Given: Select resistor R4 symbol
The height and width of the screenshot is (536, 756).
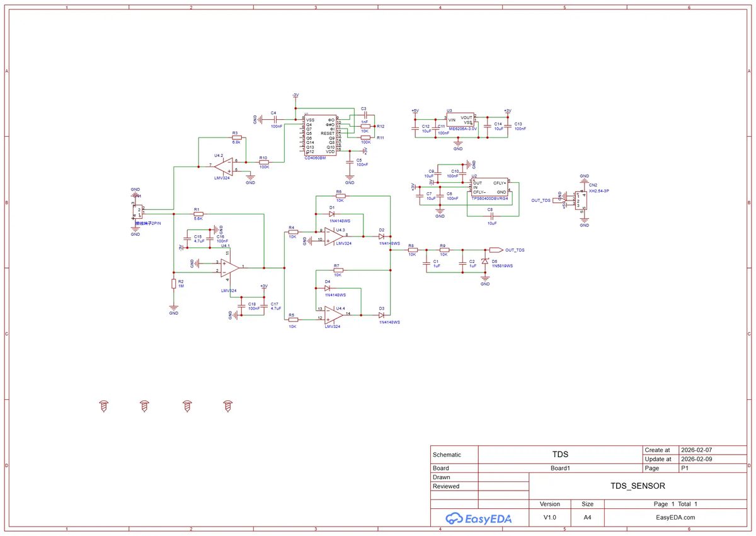Looking at the screenshot, I should (293, 232).
